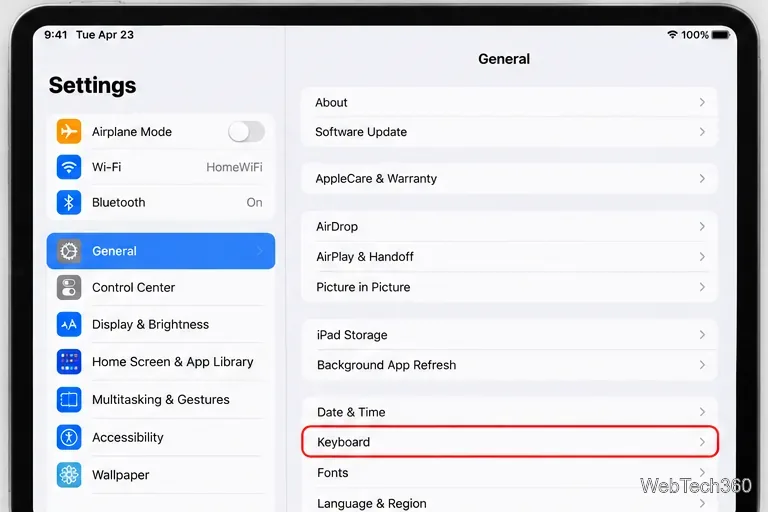Tap the Home Screen & App Library icon
This screenshot has height=512, width=768.
(69, 362)
